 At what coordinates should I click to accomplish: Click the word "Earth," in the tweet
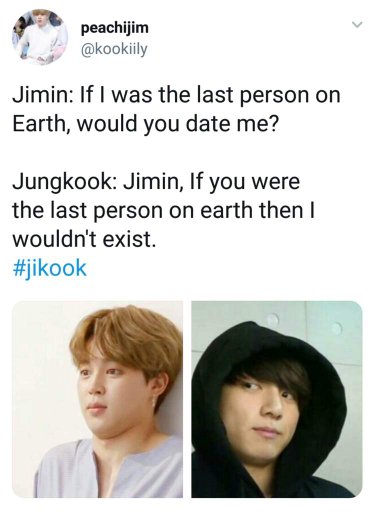pyautogui.click(x=42, y=124)
